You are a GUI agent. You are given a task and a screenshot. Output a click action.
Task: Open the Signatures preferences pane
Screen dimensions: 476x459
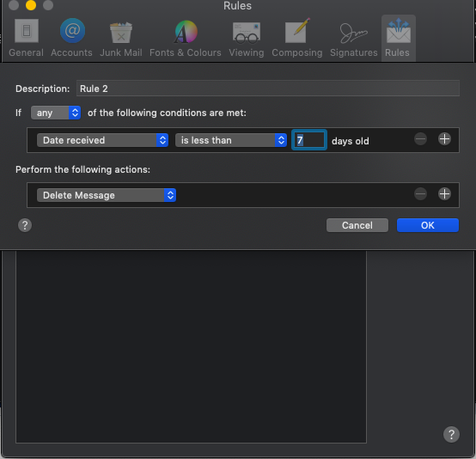pos(354,39)
